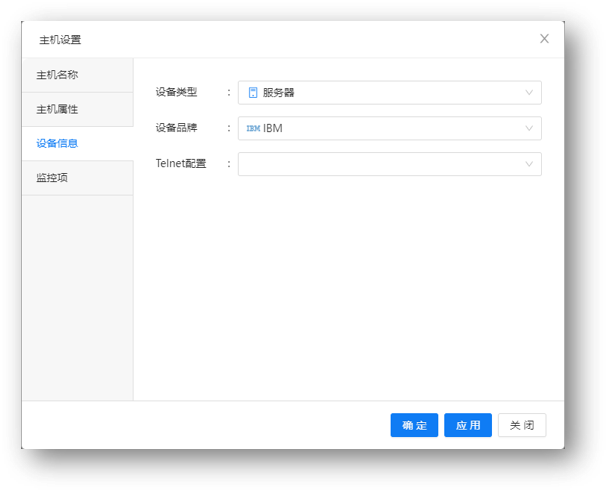Click the server icon in device type field
607x491 pixels.
click(x=253, y=93)
